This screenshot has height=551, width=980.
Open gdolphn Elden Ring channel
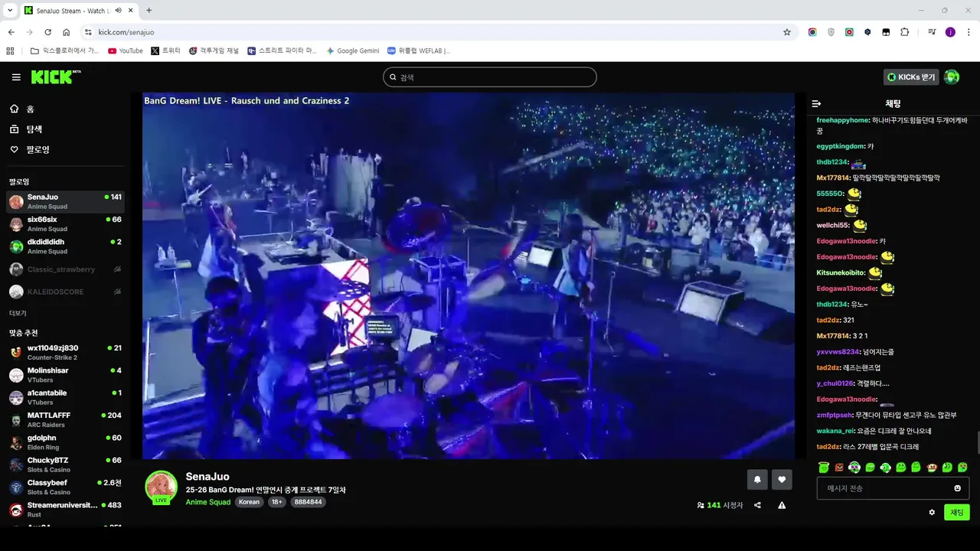click(65, 442)
